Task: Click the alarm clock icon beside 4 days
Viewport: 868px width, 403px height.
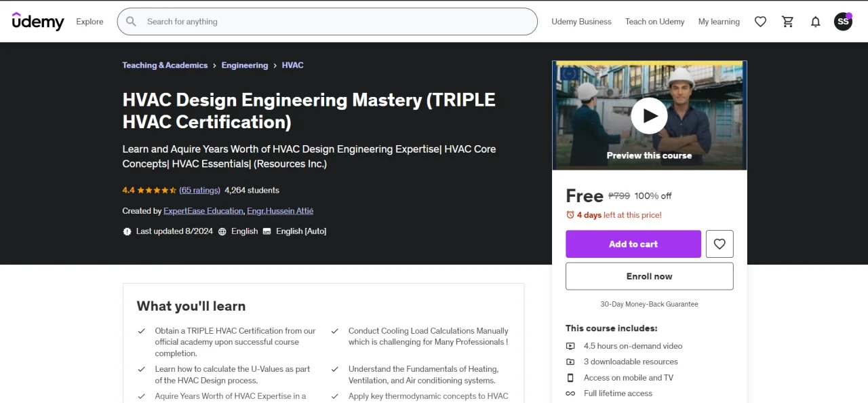Action: point(570,215)
